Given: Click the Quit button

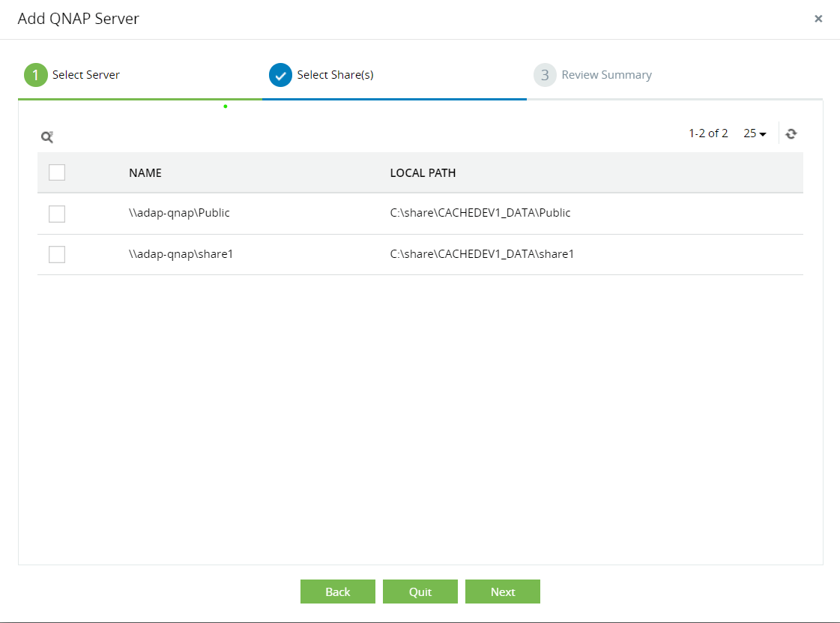Looking at the screenshot, I should coord(420,592).
